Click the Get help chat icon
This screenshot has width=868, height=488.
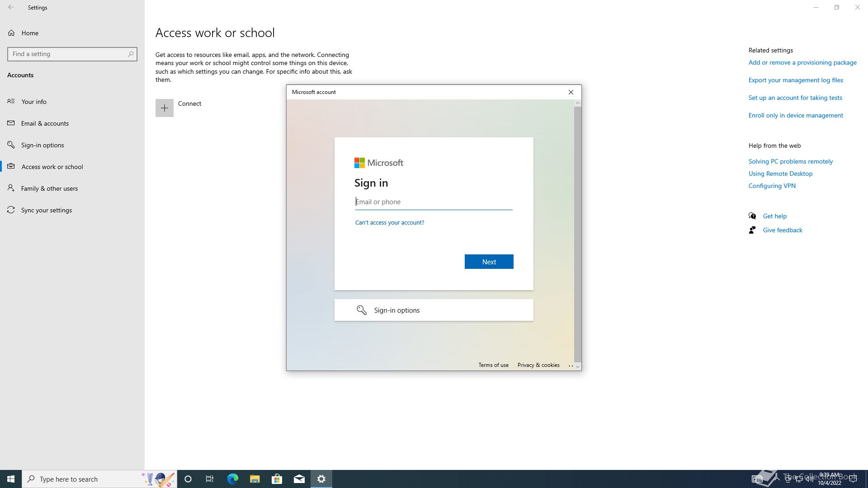tap(752, 216)
